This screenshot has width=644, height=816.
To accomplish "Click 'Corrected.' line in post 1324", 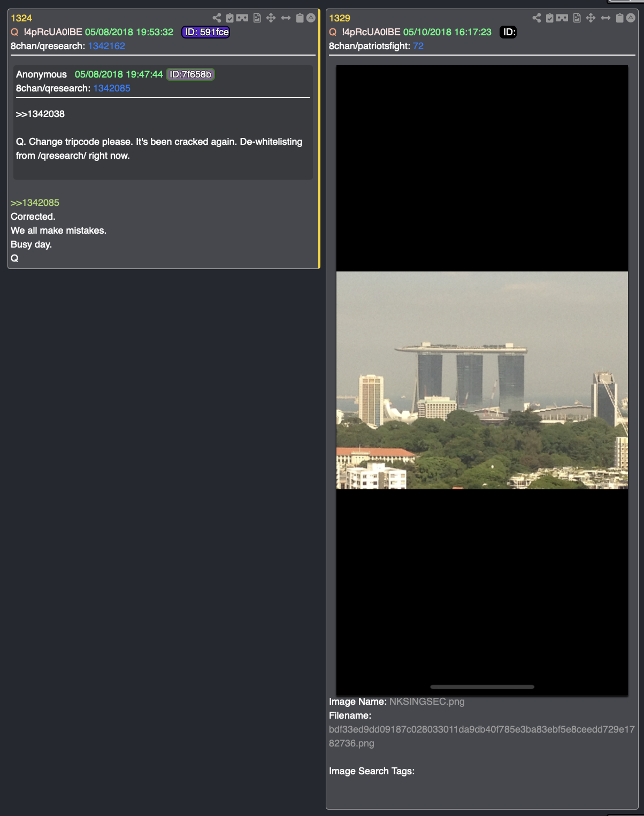I will click(x=33, y=217).
